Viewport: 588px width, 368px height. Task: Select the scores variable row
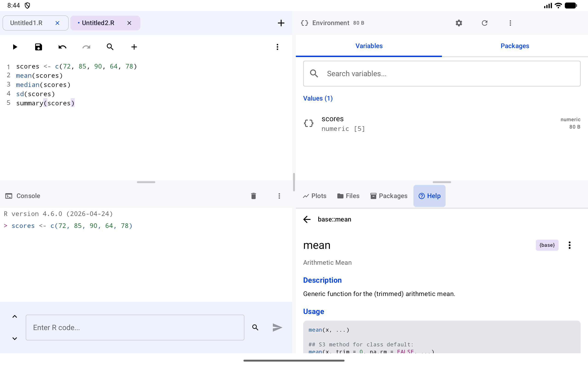[442, 124]
